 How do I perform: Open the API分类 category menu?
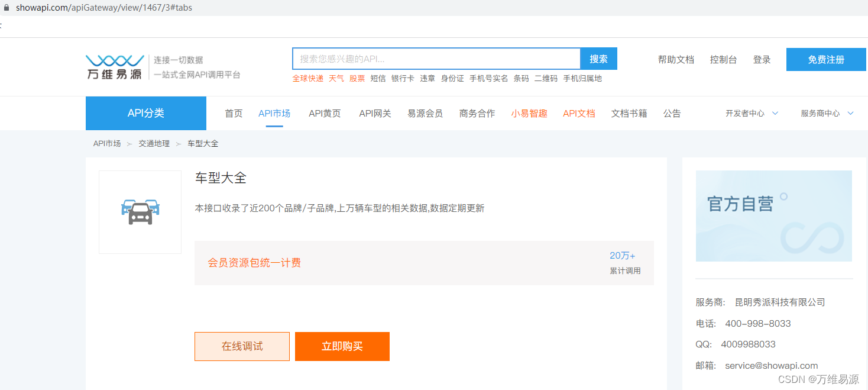tap(146, 113)
